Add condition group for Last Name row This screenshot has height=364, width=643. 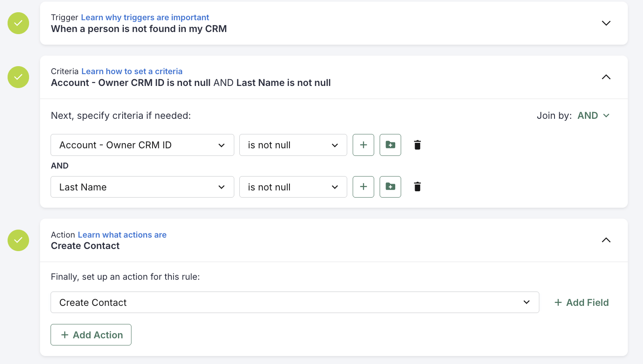tap(390, 187)
